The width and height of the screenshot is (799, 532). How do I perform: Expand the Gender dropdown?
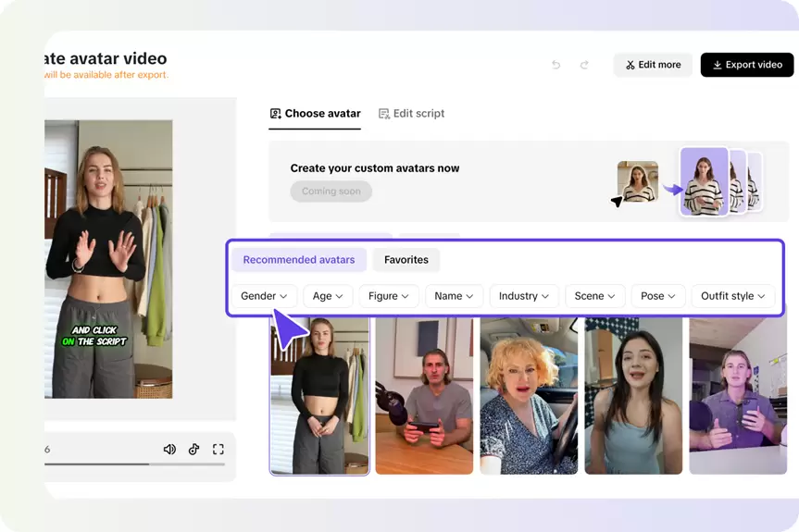tap(264, 296)
